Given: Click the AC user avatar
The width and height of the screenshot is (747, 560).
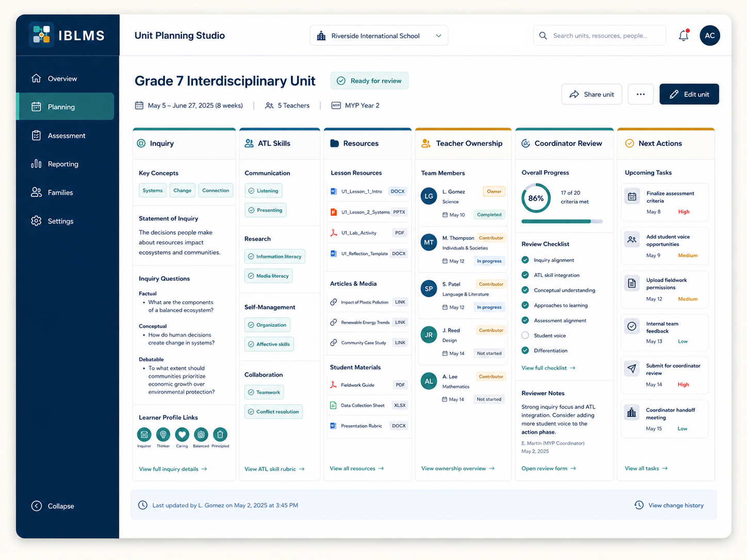Looking at the screenshot, I should coord(710,36).
